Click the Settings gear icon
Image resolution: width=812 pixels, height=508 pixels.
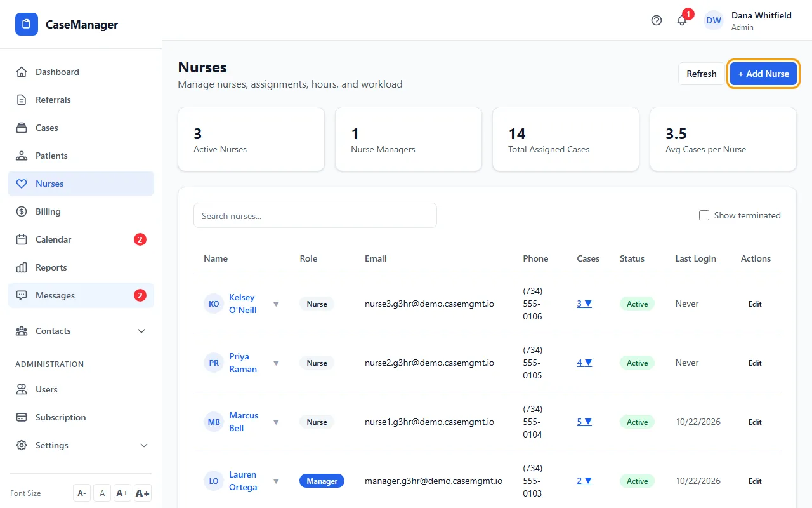[22, 445]
